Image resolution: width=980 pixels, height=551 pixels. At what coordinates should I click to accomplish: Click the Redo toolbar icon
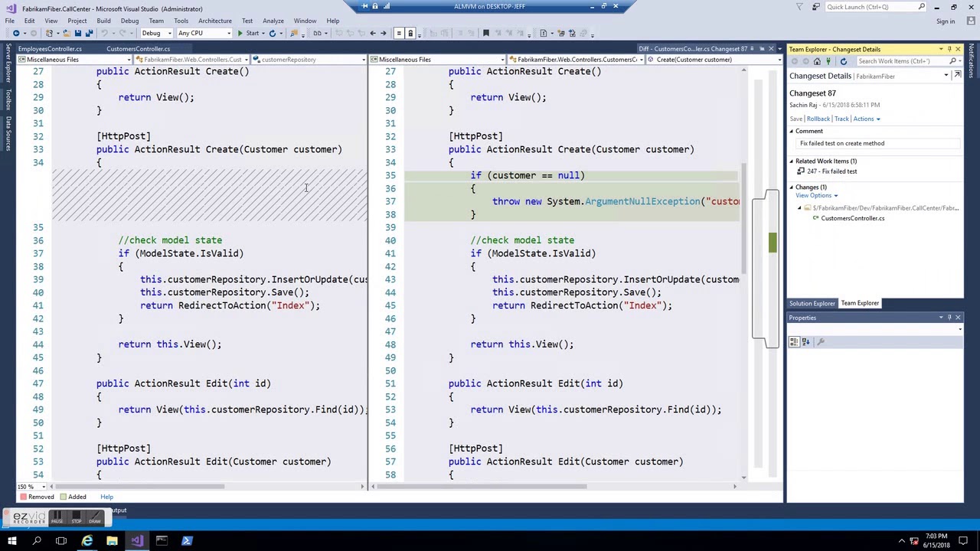click(x=122, y=33)
